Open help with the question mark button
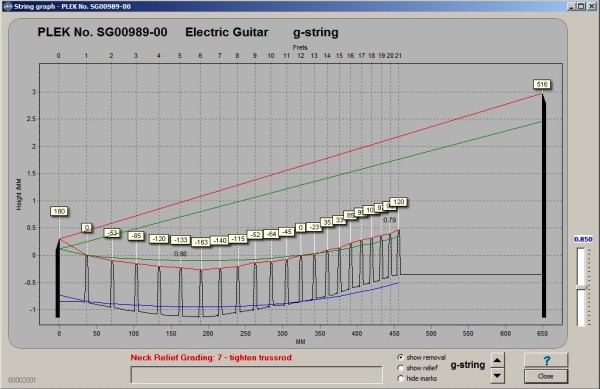The width and height of the screenshot is (600, 389). [546, 360]
